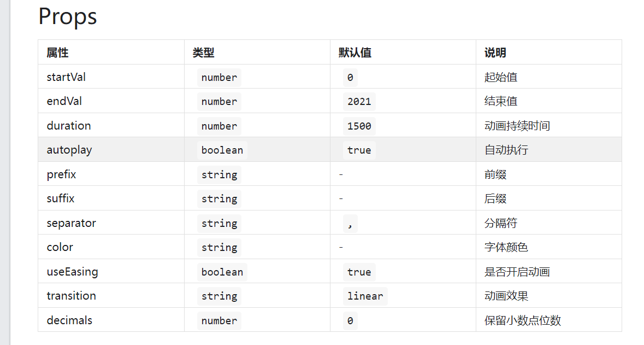Select the useEasing property name
Screen dimensions: 644x345
pos(72,272)
